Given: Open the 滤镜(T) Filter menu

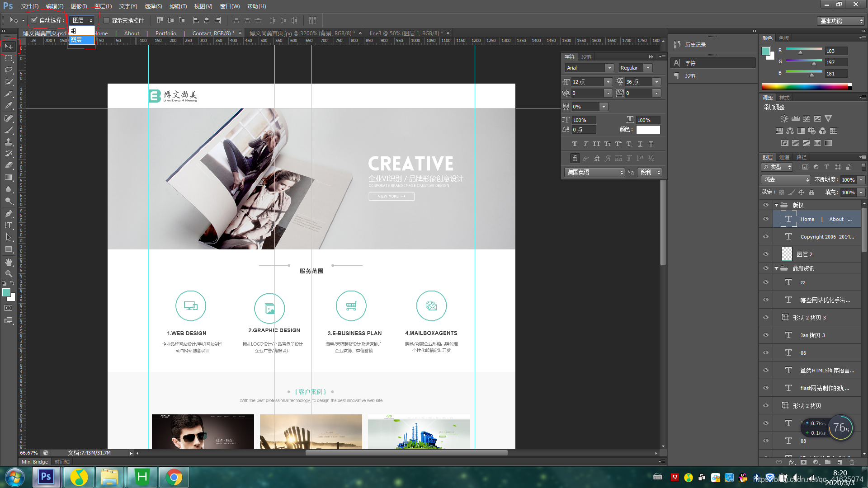Looking at the screenshot, I should (178, 6).
